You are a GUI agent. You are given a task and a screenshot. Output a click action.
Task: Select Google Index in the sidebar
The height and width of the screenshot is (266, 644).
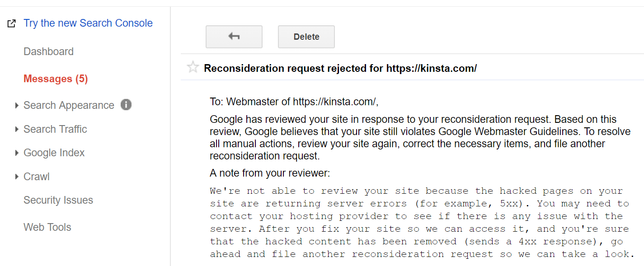(54, 153)
